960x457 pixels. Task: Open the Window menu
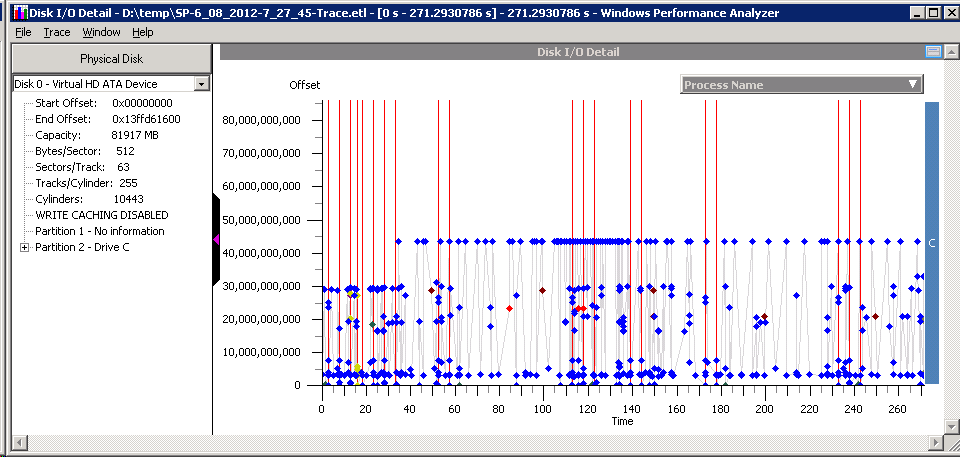(x=101, y=32)
